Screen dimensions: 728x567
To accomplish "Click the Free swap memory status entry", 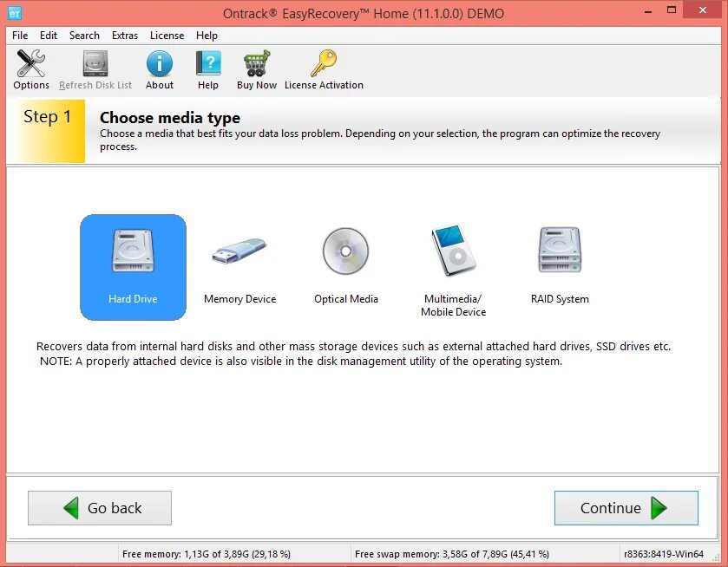I will pos(452,554).
